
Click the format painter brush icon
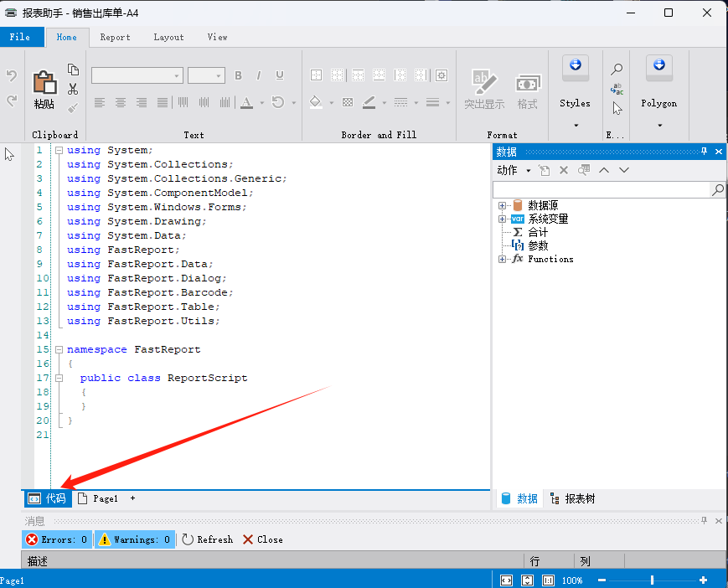tap(73, 108)
